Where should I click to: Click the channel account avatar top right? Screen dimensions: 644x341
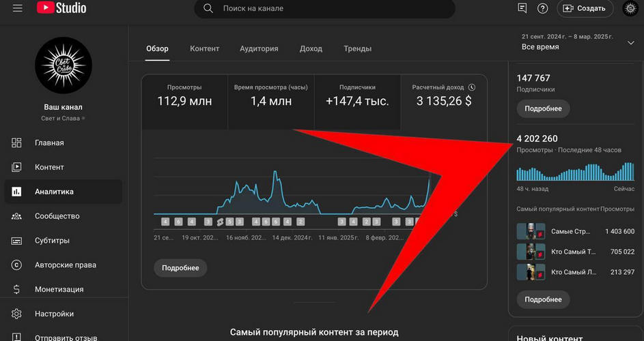coord(630,8)
